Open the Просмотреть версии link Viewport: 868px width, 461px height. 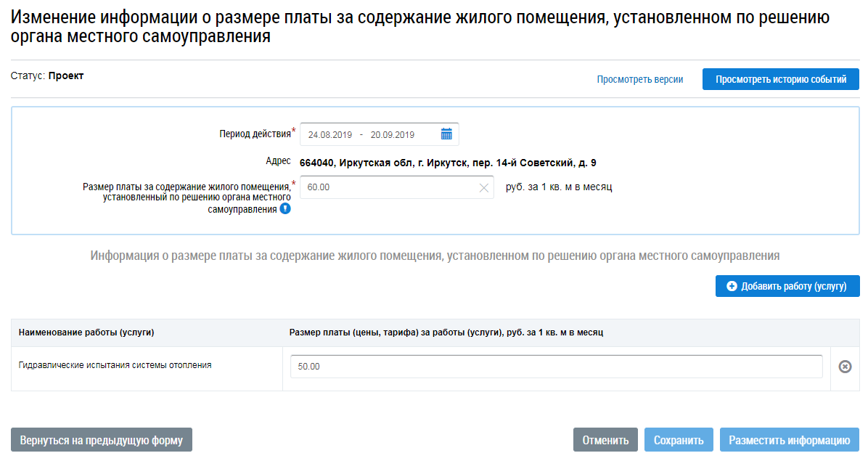(640, 79)
